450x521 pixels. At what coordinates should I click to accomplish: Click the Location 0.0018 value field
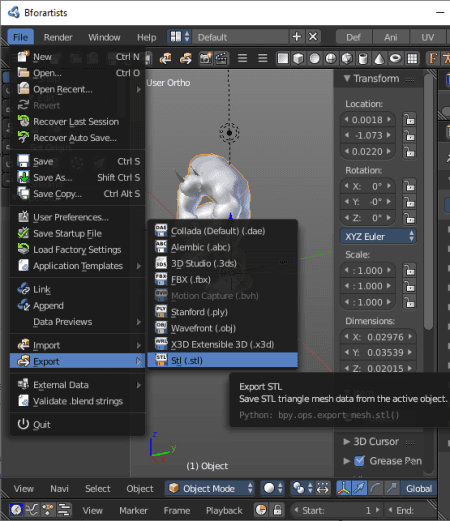pos(367,119)
